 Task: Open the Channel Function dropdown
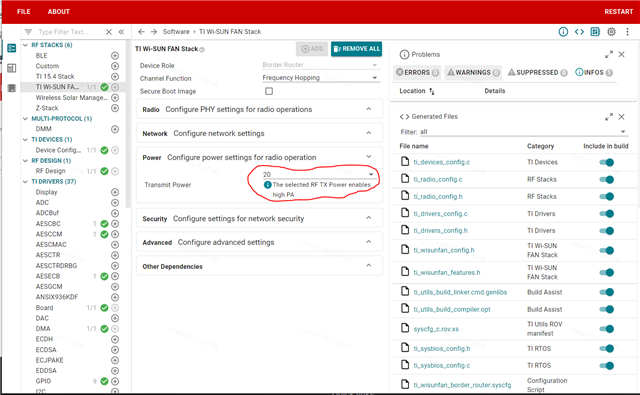coord(321,78)
